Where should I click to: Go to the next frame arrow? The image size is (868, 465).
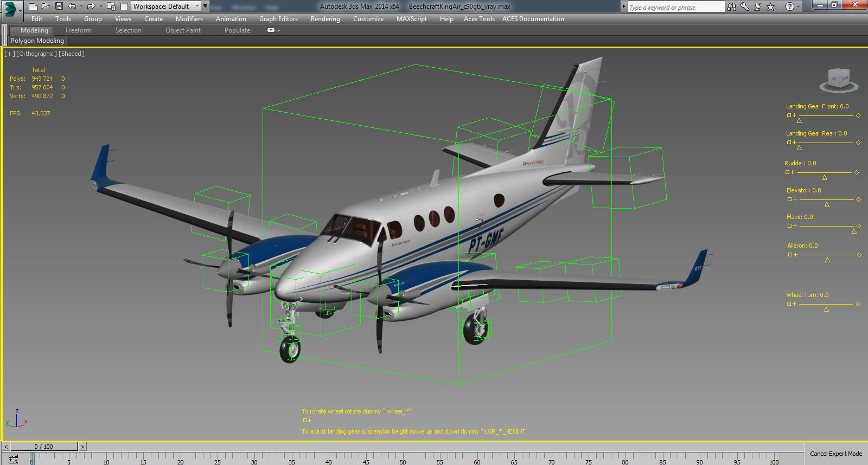click(x=82, y=447)
